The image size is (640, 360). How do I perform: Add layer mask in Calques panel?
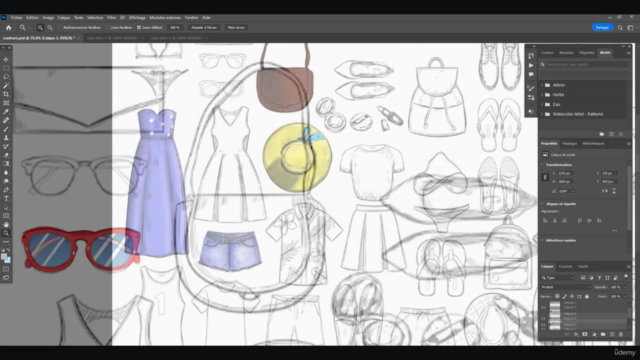(x=585, y=334)
